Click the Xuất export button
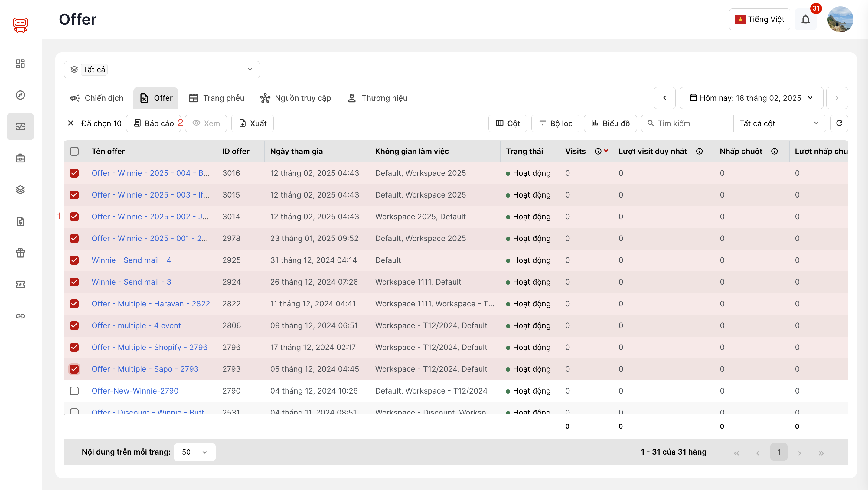This screenshot has height=490, width=868. click(252, 123)
